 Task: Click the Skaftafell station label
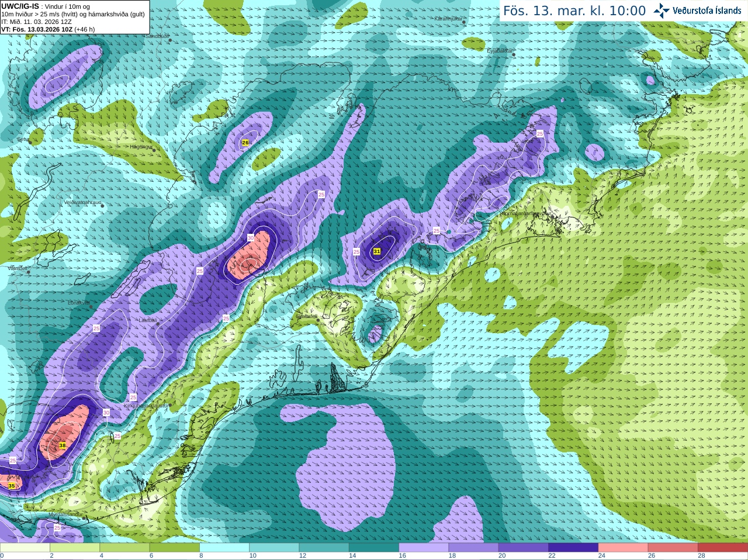(306, 316)
